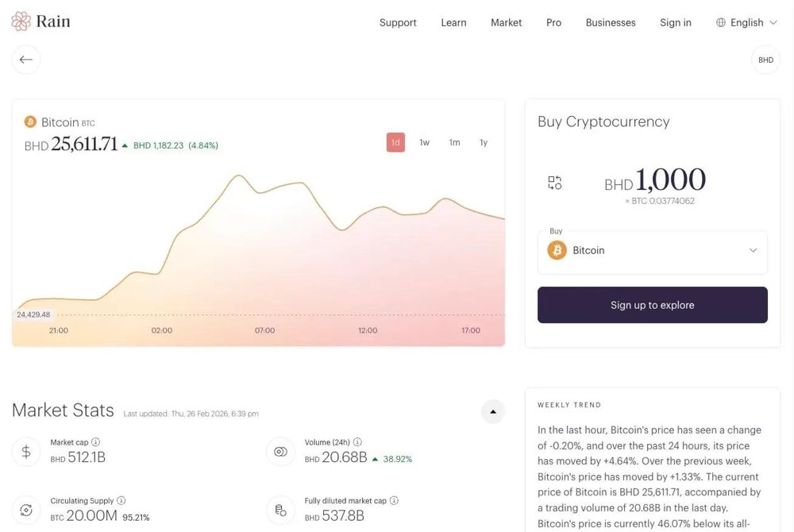
Task: Click the Volume (24h) info icon
Action: pos(357,442)
